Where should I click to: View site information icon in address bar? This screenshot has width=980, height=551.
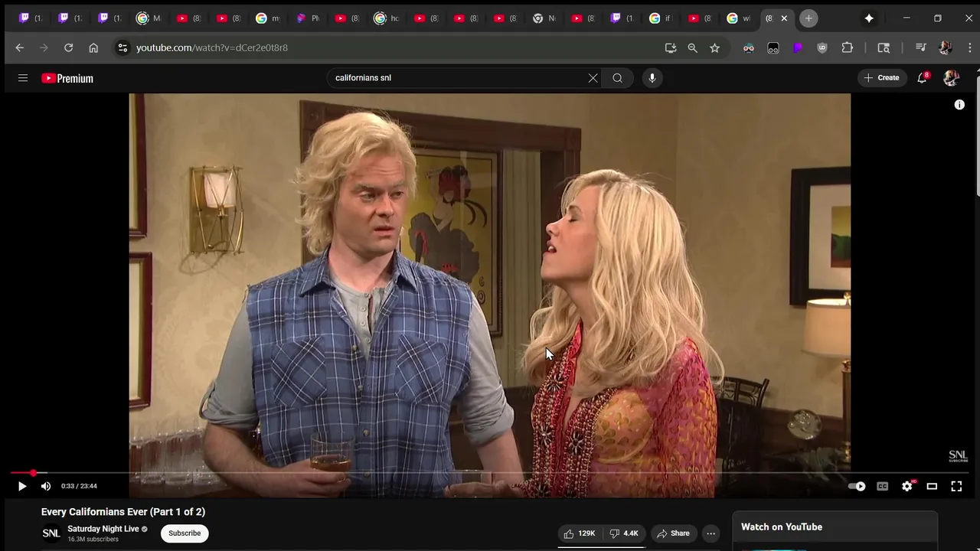[122, 47]
